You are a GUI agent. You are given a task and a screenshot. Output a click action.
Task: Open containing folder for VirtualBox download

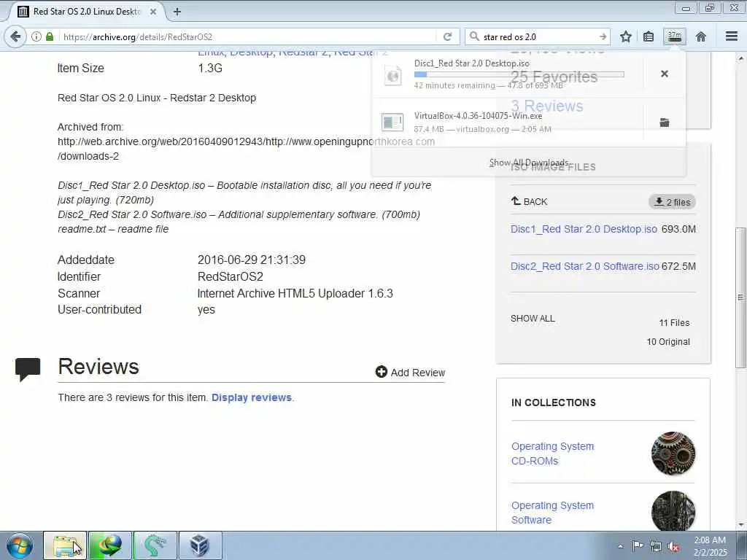tap(665, 122)
